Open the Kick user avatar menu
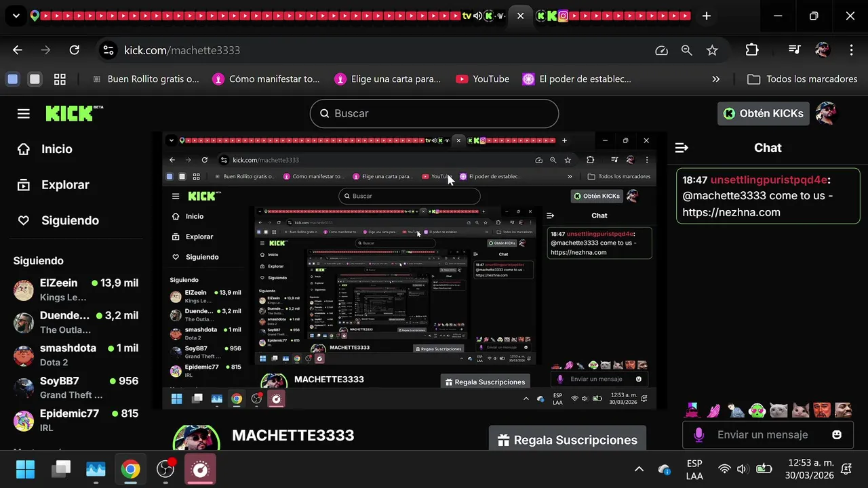Viewport: 868px width, 488px height. point(827,113)
